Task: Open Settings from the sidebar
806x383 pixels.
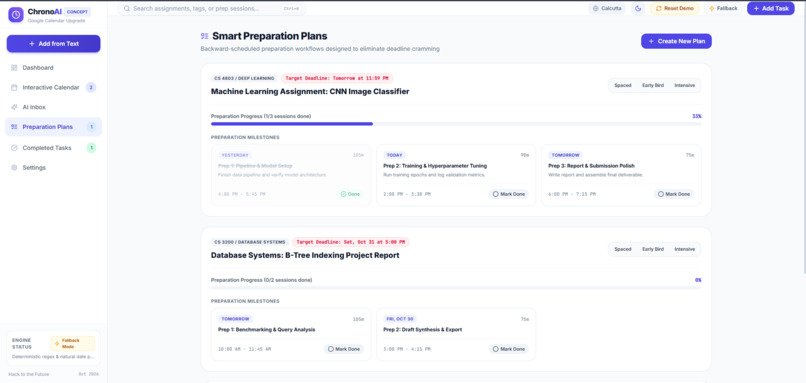Action: coord(53,168)
